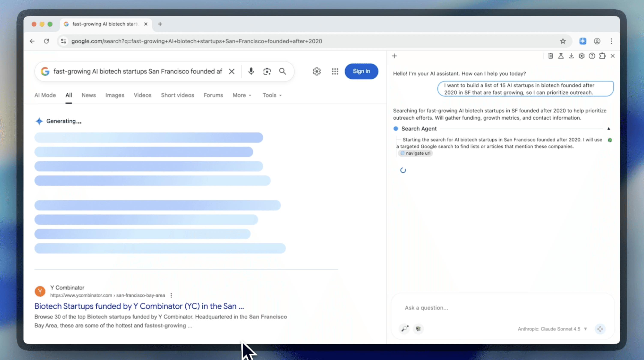Open the Google apps grid
The image size is (644, 360).
[x=335, y=72]
